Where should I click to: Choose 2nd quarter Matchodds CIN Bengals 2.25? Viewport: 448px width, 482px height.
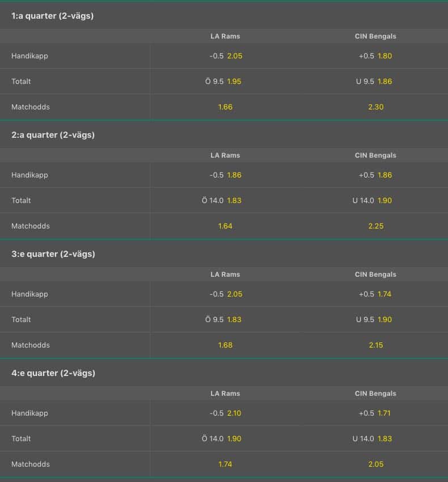tap(375, 226)
